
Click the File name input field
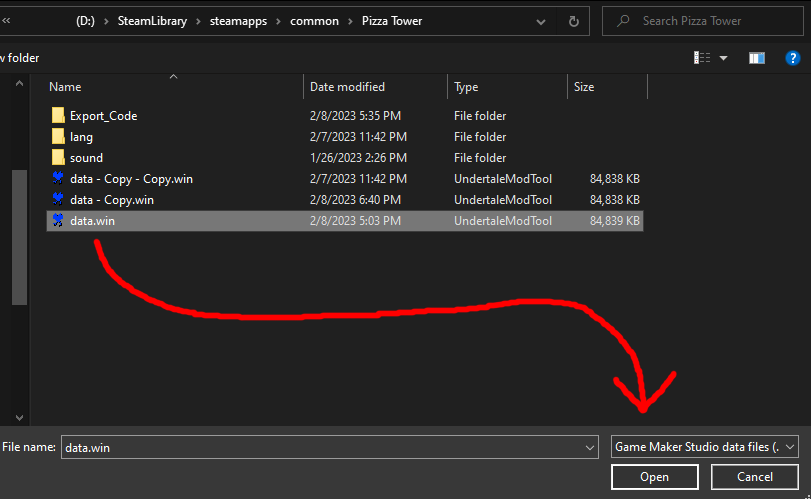tap(329, 447)
